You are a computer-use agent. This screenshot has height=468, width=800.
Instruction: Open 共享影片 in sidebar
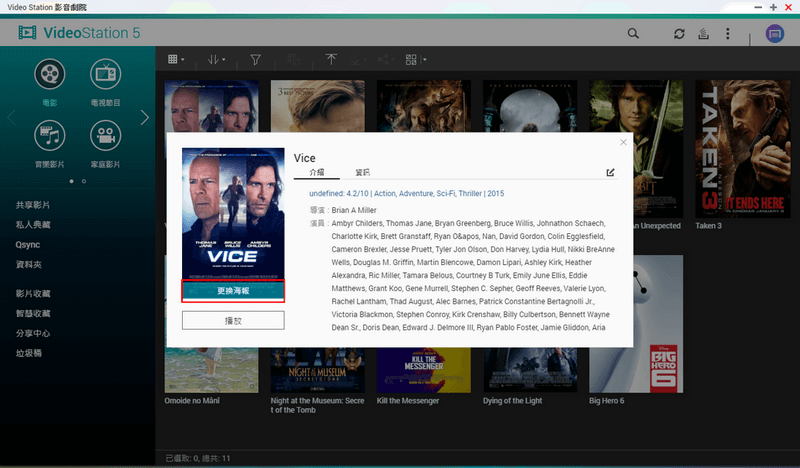click(x=33, y=205)
